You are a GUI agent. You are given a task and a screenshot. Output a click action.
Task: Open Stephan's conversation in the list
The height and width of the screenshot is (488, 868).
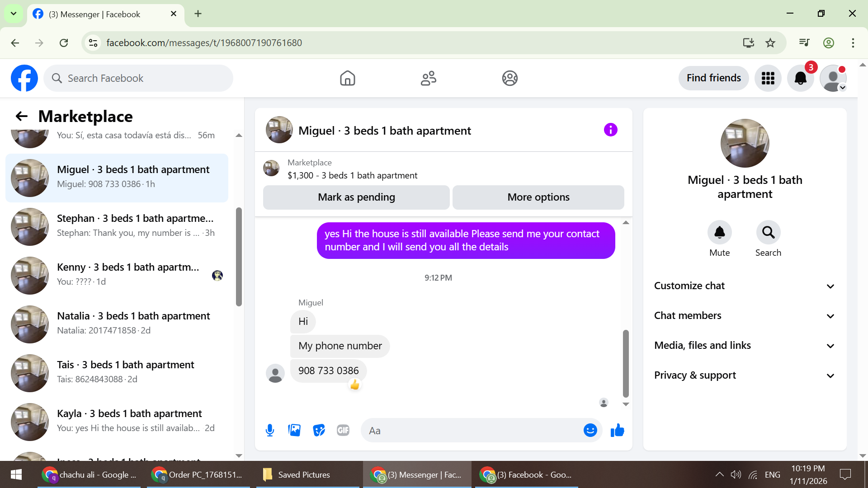(117, 227)
